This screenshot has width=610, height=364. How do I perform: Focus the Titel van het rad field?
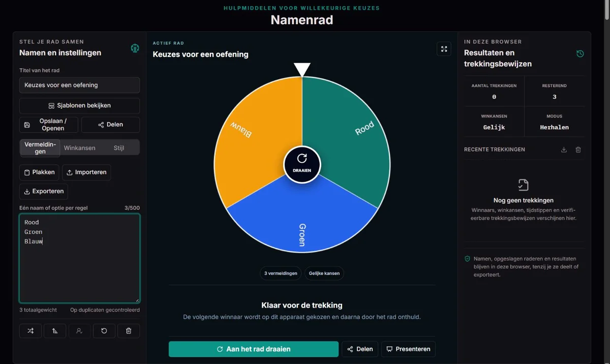79,85
